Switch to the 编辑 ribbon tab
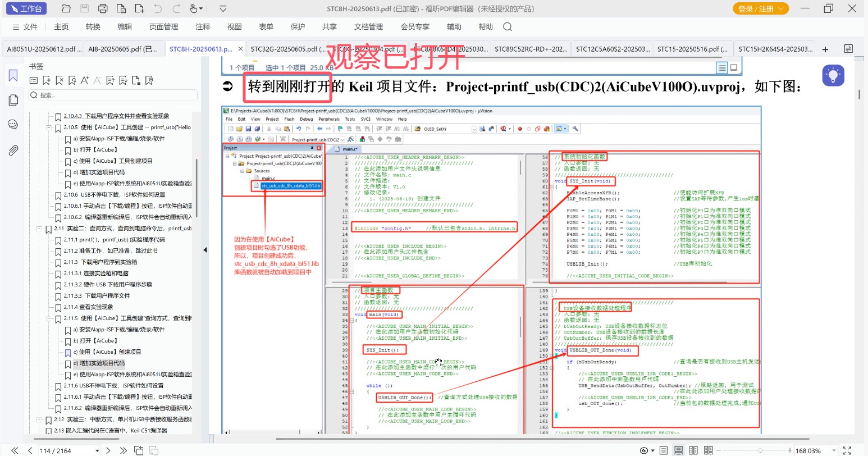 coord(125,26)
